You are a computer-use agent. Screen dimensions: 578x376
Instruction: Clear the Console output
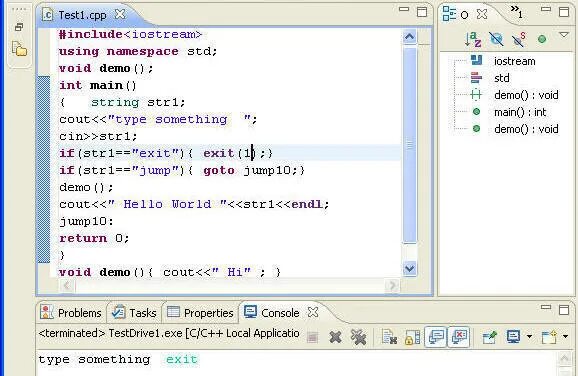click(x=389, y=337)
